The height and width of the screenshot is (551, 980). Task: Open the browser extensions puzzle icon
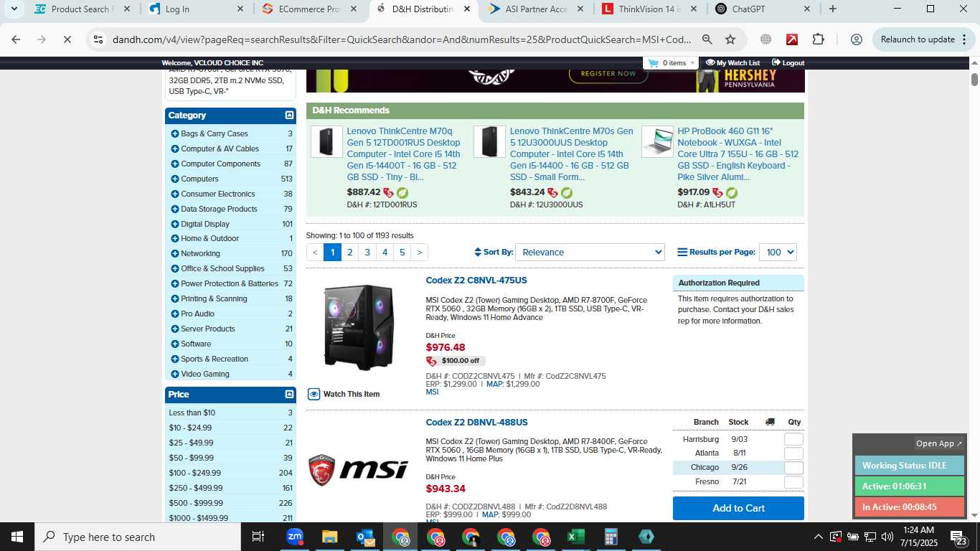click(x=819, y=39)
